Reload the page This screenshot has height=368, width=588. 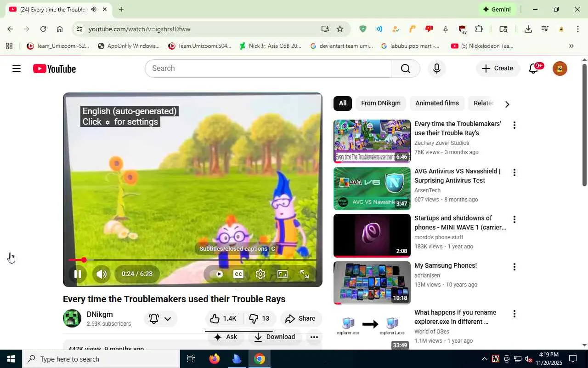pos(43,29)
